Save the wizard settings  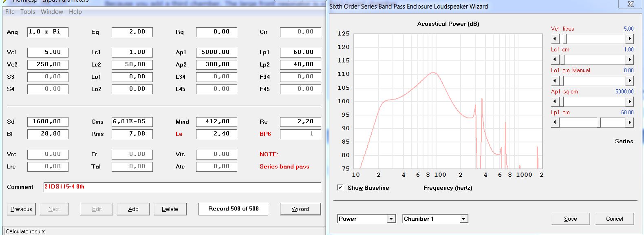[570, 219]
